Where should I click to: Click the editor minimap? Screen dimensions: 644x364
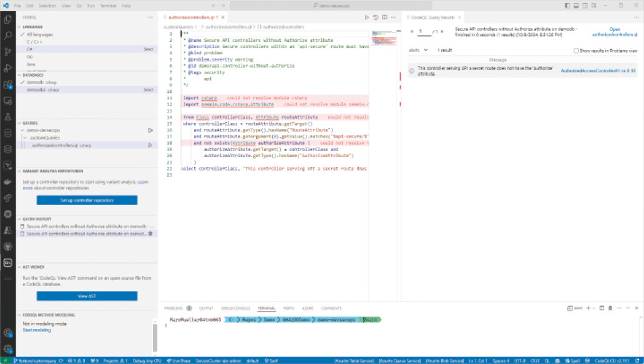384,39
